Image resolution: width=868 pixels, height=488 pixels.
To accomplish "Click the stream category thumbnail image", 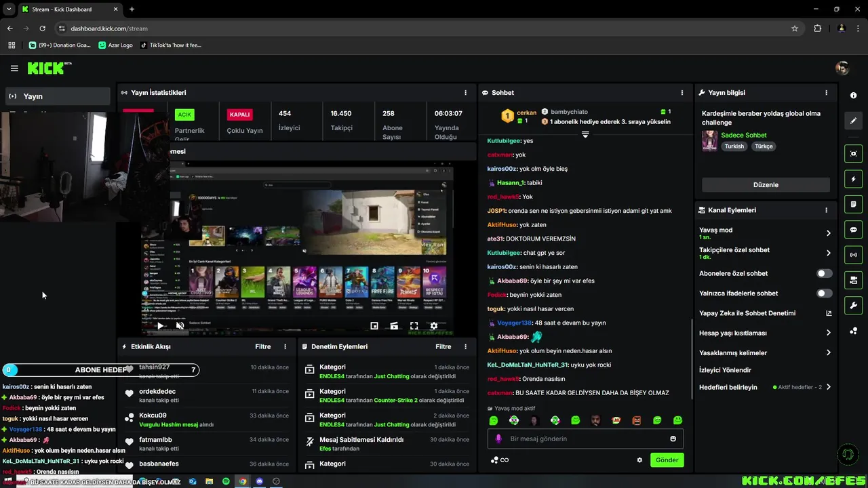I will pyautogui.click(x=709, y=140).
